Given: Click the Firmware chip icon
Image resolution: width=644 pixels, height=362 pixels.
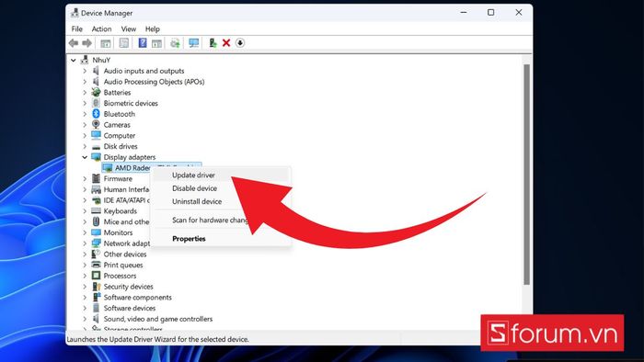Looking at the screenshot, I should coord(96,178).
